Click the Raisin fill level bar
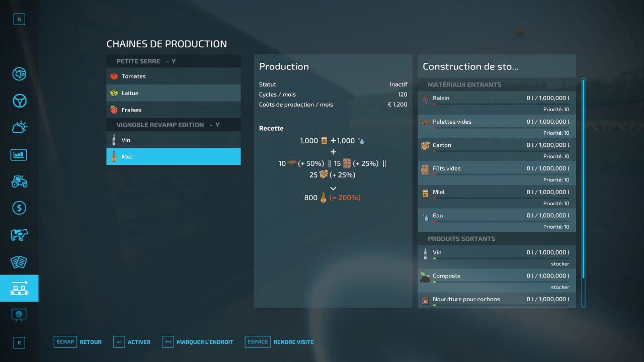 pos(501,104)
